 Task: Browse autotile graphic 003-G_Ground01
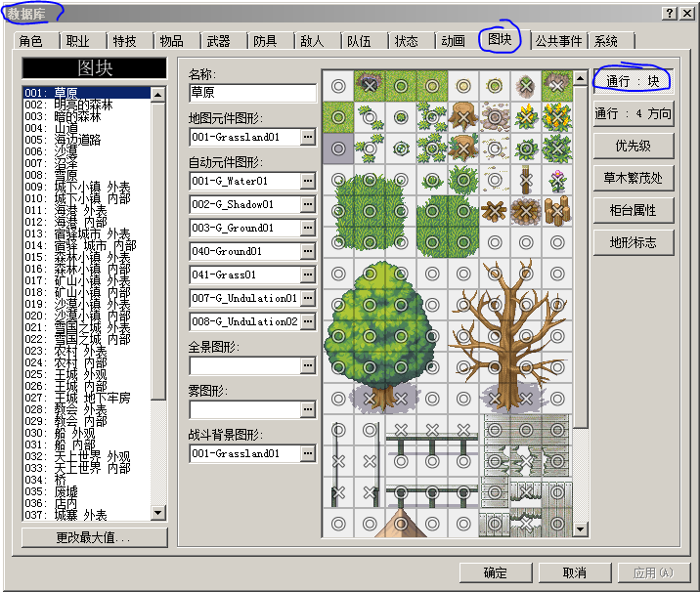(308, 228)
